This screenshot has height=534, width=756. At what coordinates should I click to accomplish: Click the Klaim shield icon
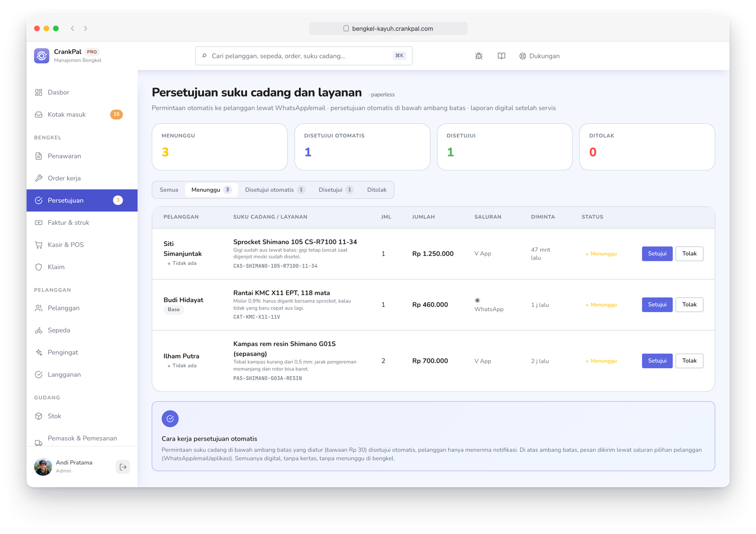[x=39, y=267]
